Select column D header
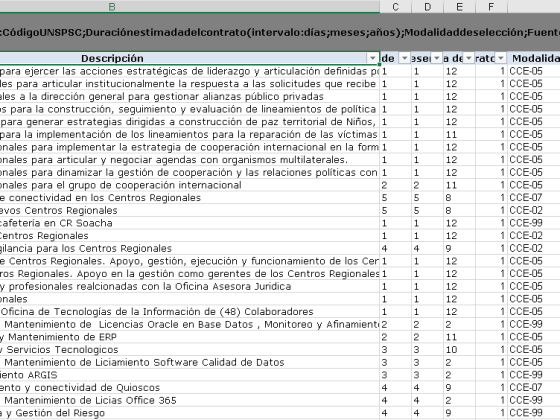The height and width of the screenshot is (420, 560). point(428,6)
